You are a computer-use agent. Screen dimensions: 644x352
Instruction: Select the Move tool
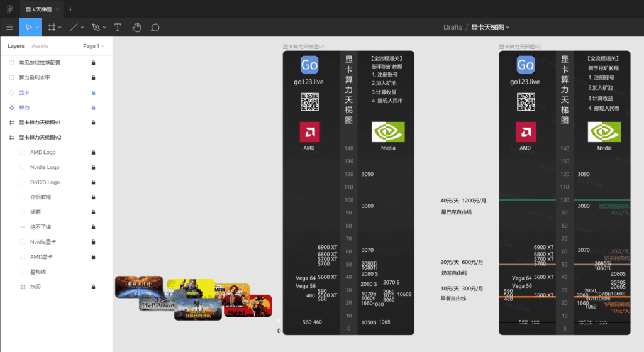click(x=28, y=28)
